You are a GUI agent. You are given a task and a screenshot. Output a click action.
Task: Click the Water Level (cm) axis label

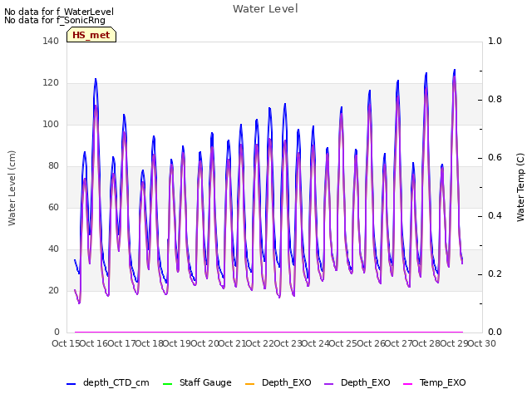coord(12,189)
